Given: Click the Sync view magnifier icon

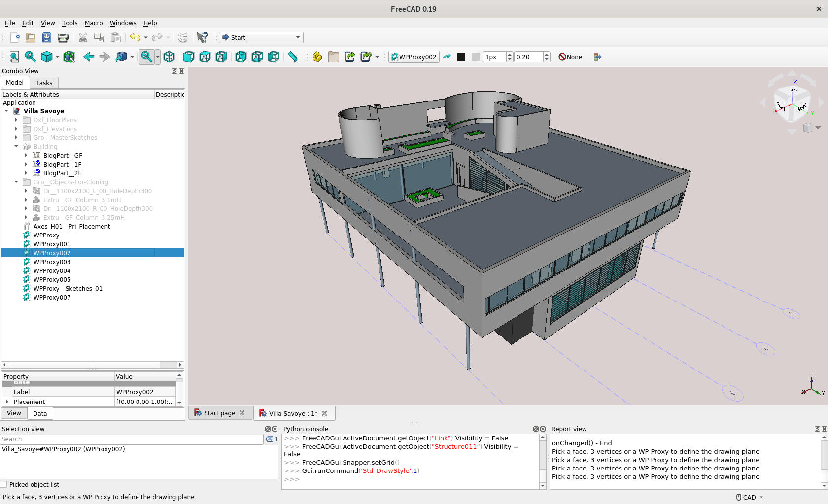Looking at the screenshot, I should 146,57.
